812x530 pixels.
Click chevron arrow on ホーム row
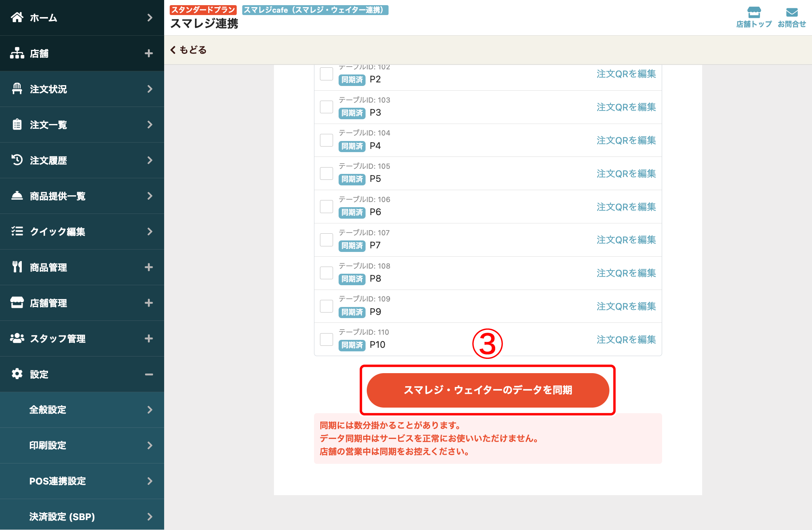[149, 17]
